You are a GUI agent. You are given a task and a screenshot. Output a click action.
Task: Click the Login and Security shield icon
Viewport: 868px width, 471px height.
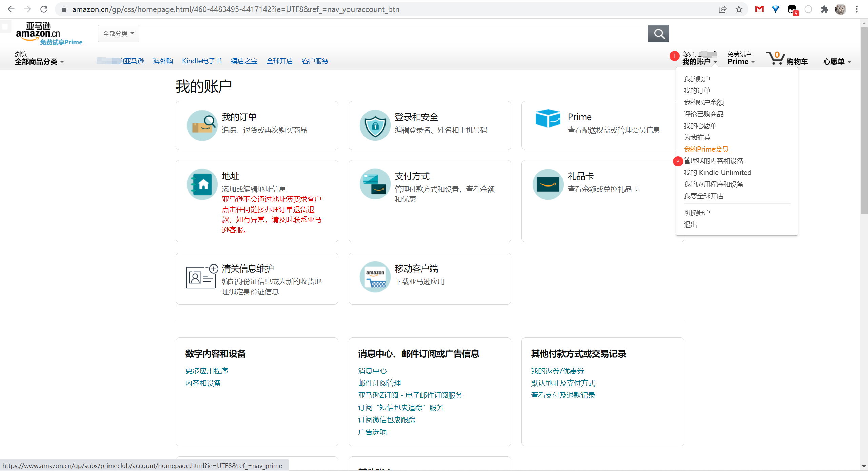click(375, 125)
